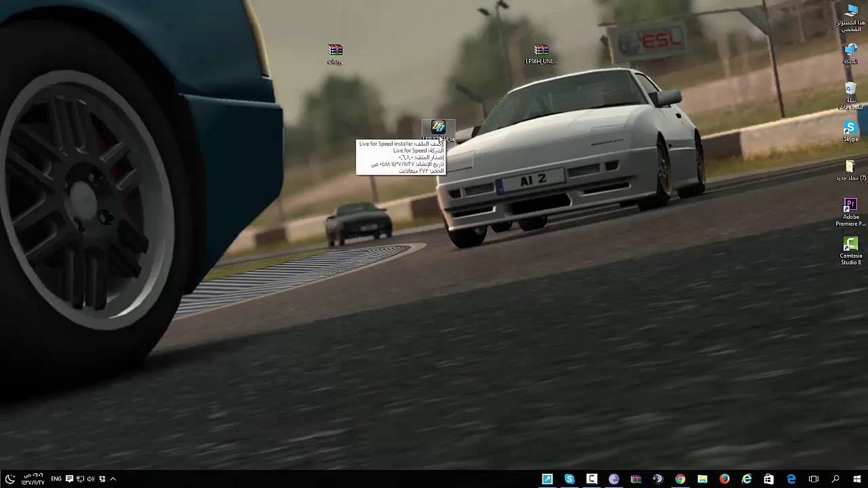868x488 pixels.
Task: Open the shortcut-arrow app on the taskbar
Action: click(x=547, y=479)
